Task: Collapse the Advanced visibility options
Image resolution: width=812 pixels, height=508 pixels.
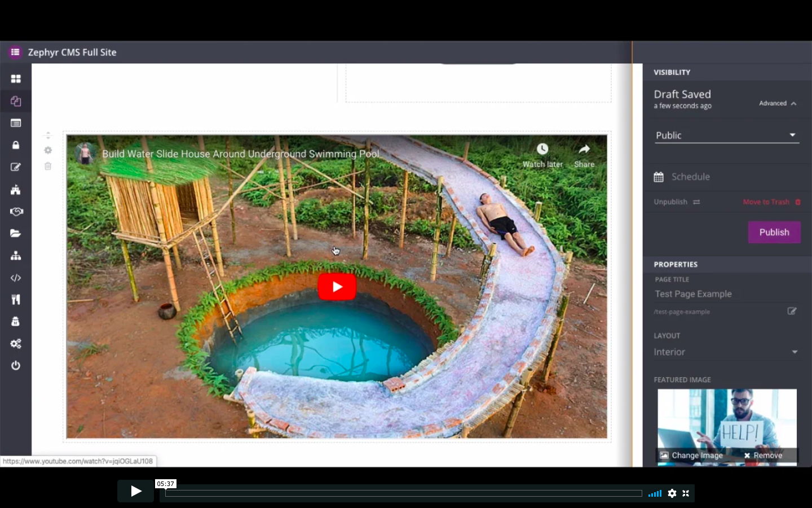Action: [778, 103]
